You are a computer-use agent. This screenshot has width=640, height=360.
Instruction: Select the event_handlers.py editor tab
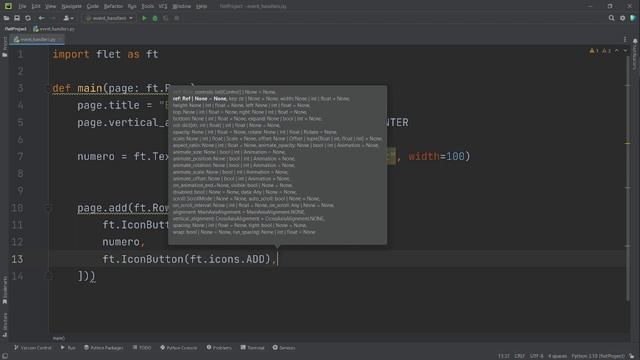pos(37,39)
